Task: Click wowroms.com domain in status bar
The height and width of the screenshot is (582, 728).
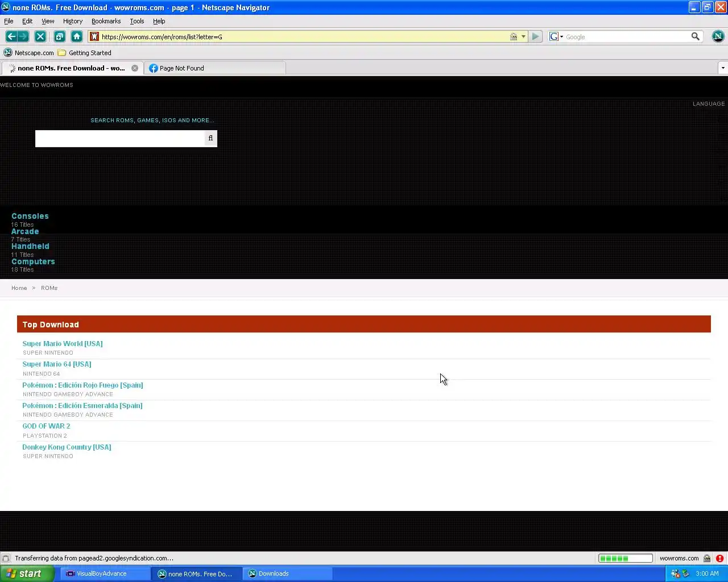Action: pos(679,558)
